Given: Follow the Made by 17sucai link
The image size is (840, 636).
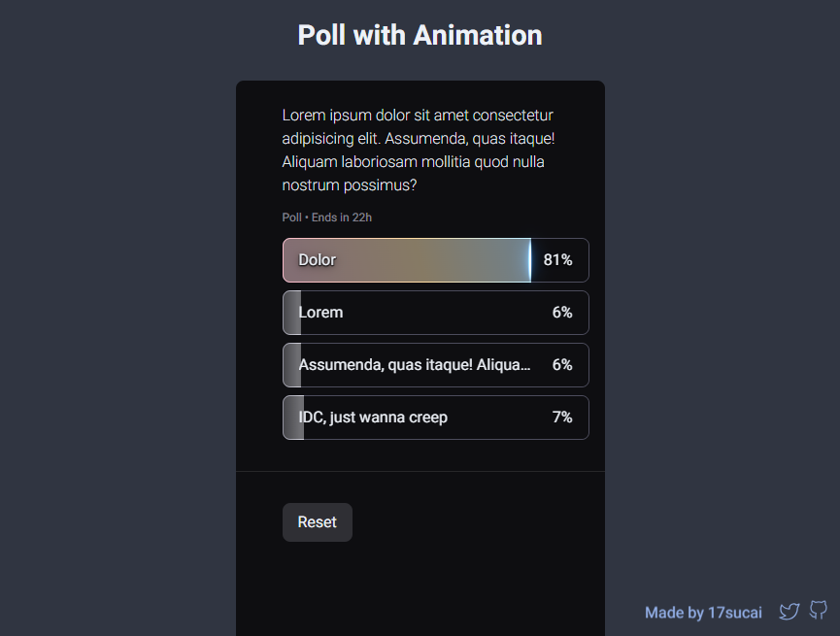Looking at the screenshot, I should click(703, 613).
